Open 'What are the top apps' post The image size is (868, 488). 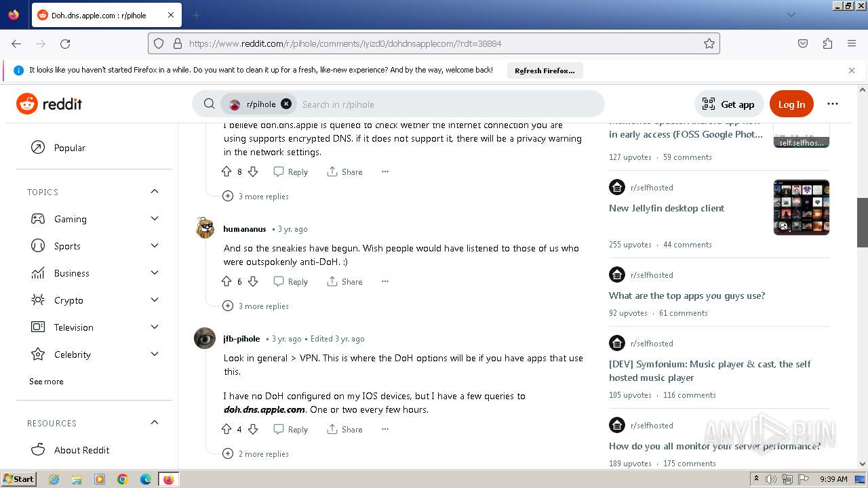click(687, 296)
